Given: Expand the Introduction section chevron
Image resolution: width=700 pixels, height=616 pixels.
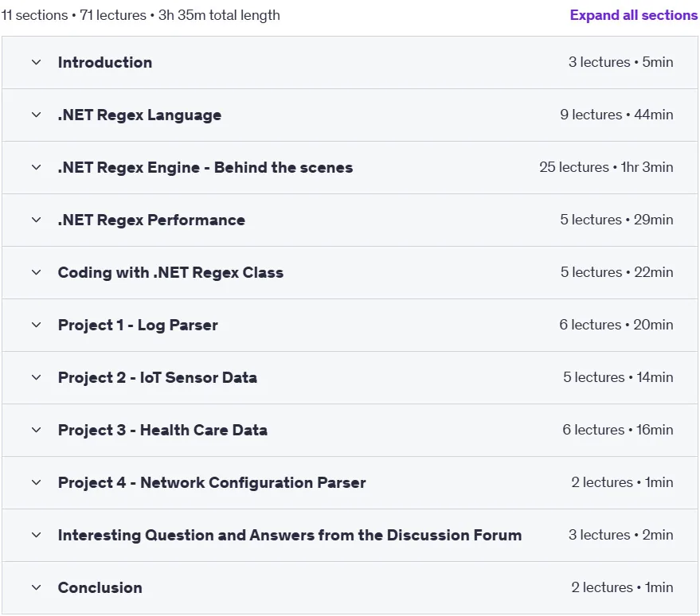Looking at the screenshot, I should coord(36,62).
